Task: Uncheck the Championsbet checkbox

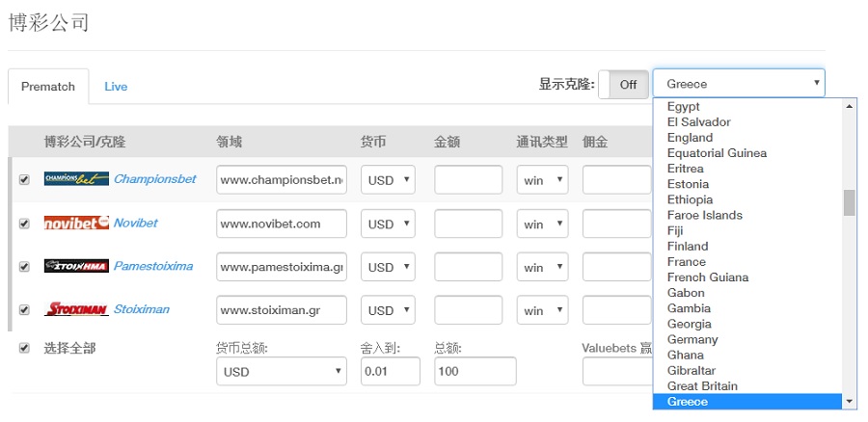Action: (24, 180)
